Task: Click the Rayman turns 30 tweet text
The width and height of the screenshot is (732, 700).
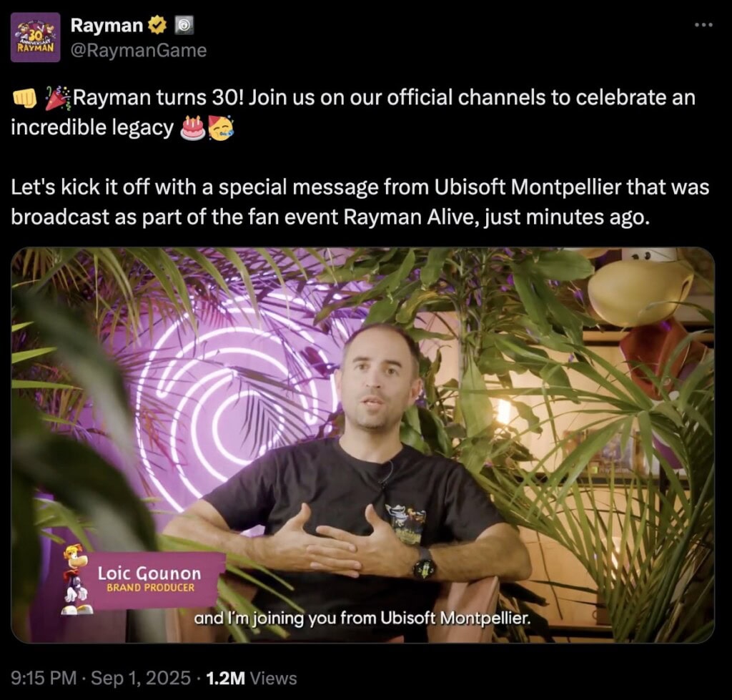Action: (x=353, y=112)
